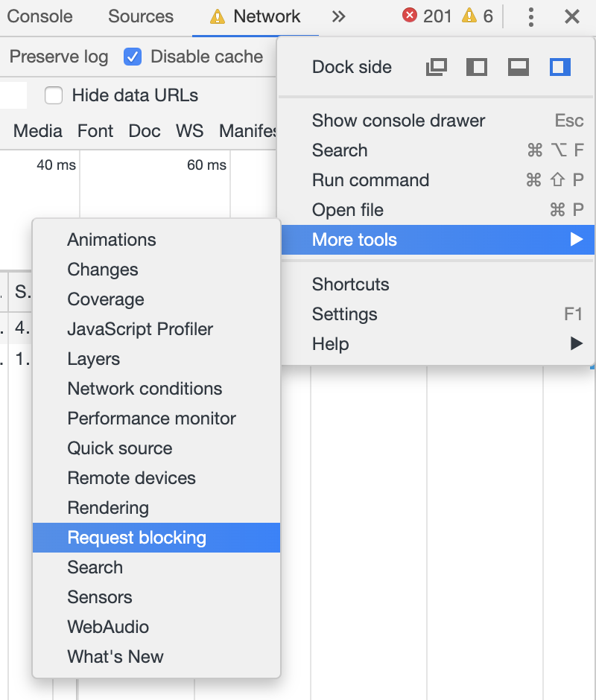Image resolution: width=596 pixels, height=700 pixels.
Task: Filter requests by Font type
Action: pyautogui.click(x=95, y=131)
